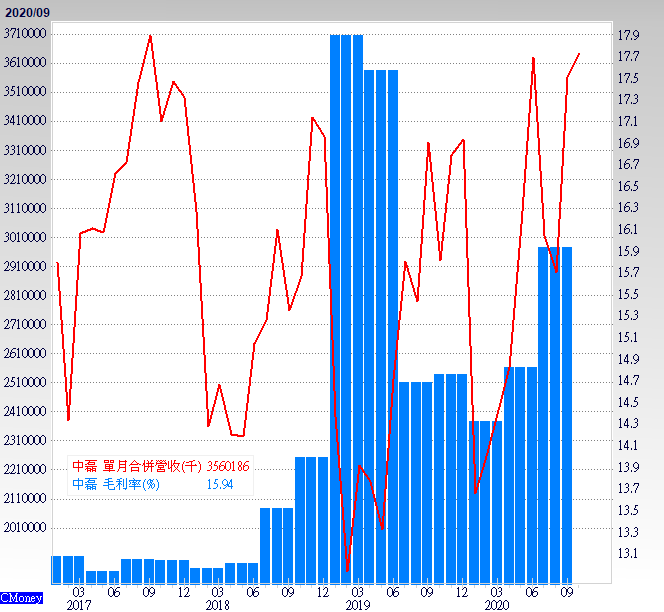
Task: Click the gross margin value 15.94 in legend
Action: [220, 484]
